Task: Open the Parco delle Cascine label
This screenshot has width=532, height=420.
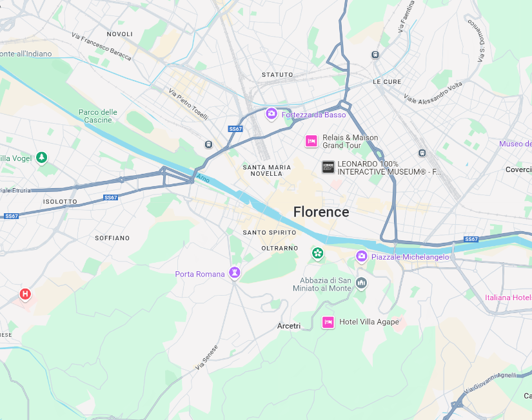Action: click(98, 116)
